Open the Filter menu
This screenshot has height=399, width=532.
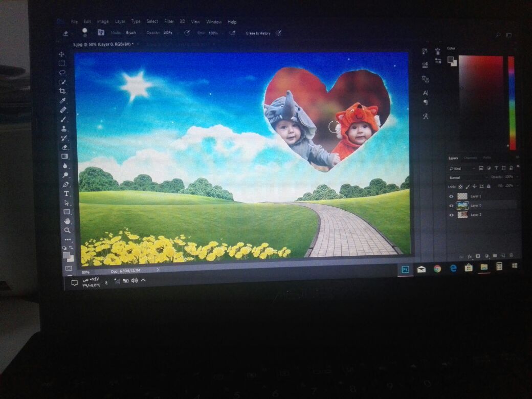click(169, 22)
